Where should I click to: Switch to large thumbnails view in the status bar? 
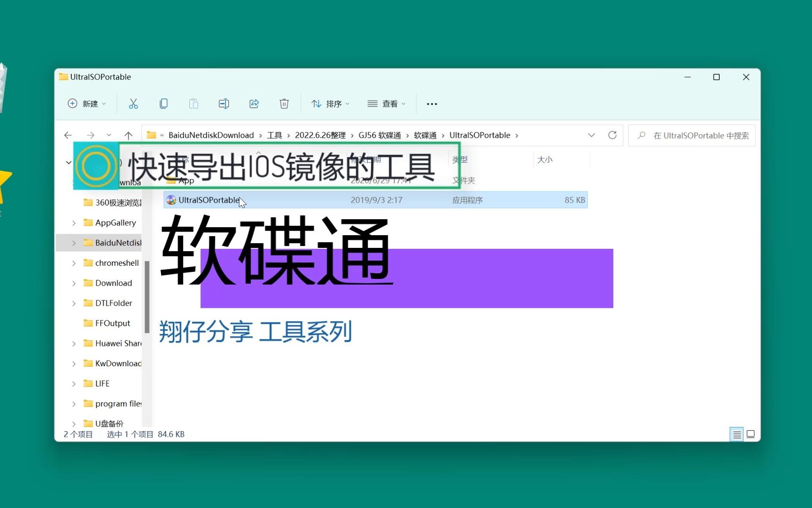click(x=751, y=434)
